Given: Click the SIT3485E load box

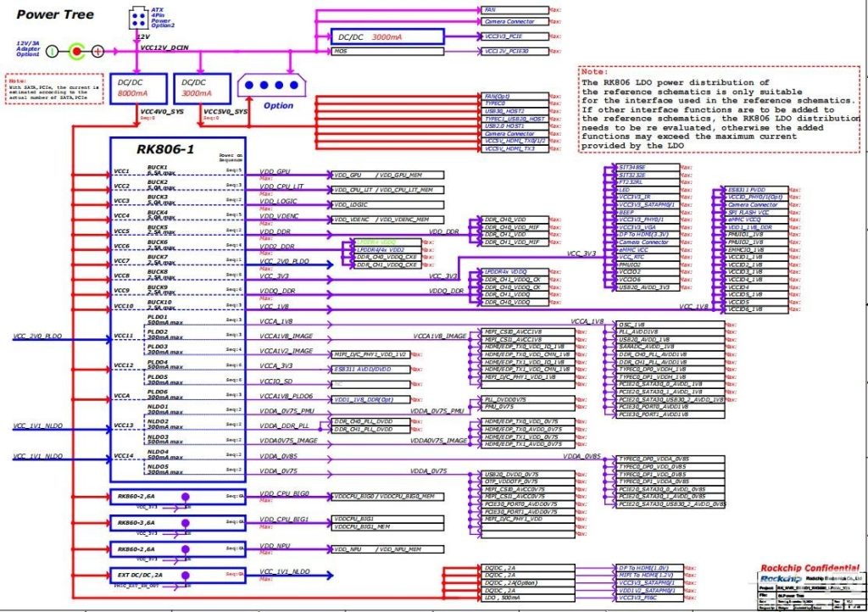Looking at the screenshot, I should tap(648, 167).
